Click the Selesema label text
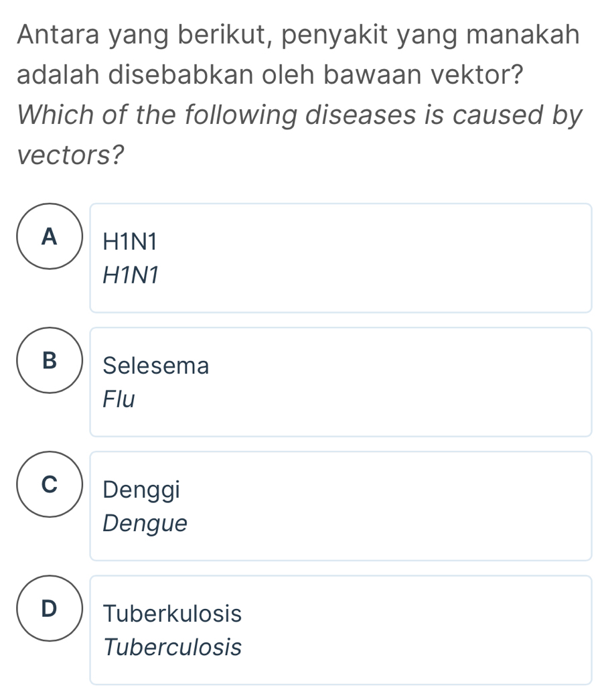Screen dimensions: 604x700 point(155,365)
